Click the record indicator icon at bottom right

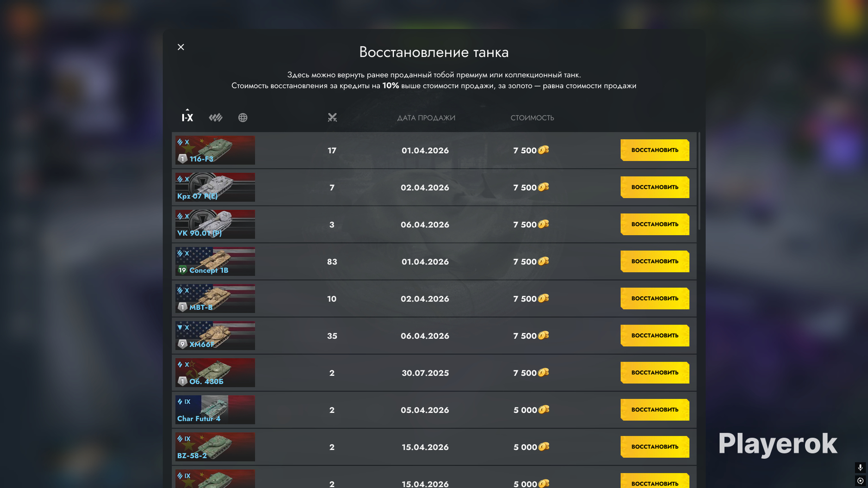point(860,481)
